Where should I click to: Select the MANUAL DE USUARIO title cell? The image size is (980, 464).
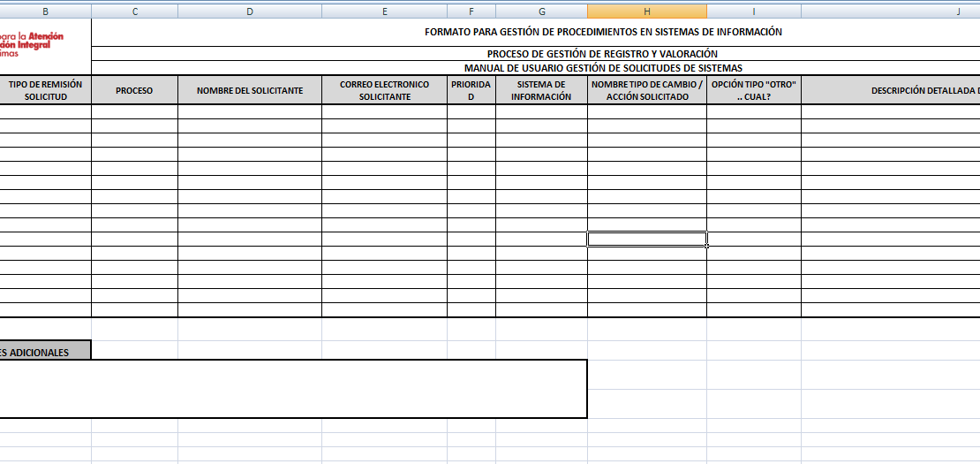[x=603, y=68]
